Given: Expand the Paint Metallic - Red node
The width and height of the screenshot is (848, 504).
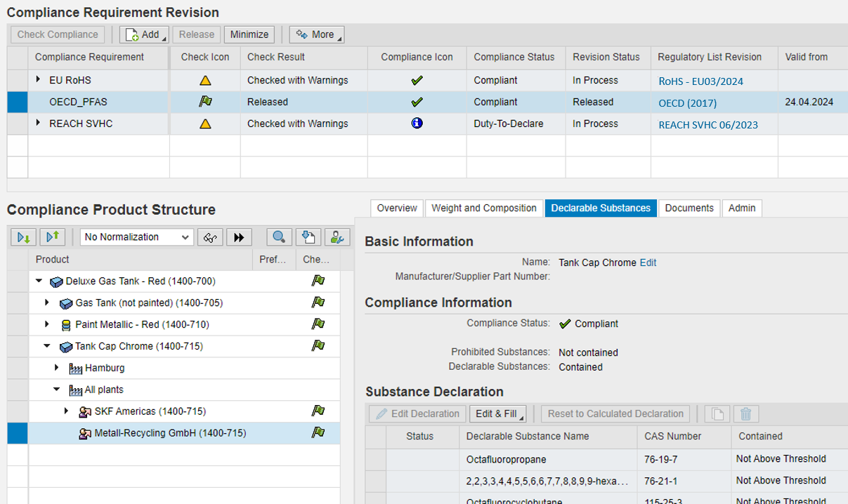Looking at the screenshot, I should (47, 324).
